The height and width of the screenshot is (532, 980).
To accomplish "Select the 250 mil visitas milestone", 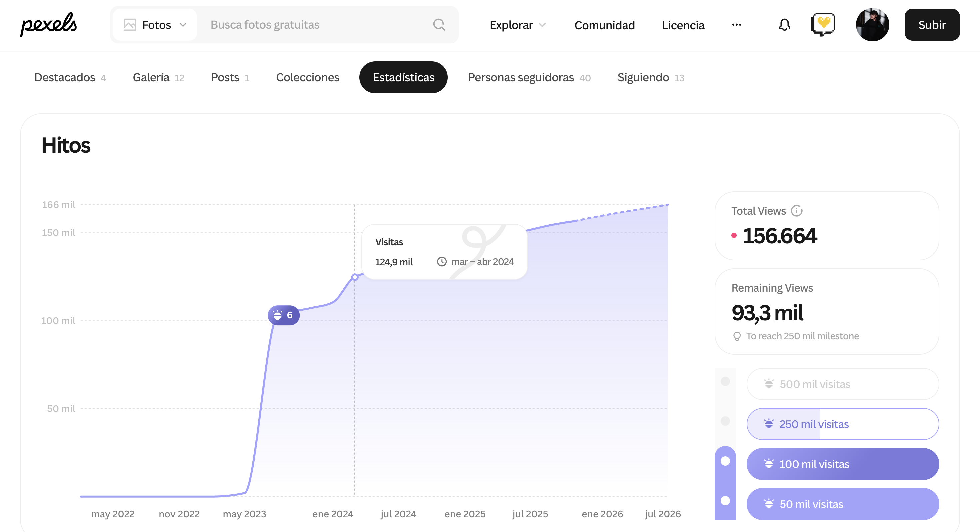I will [842, 424].
